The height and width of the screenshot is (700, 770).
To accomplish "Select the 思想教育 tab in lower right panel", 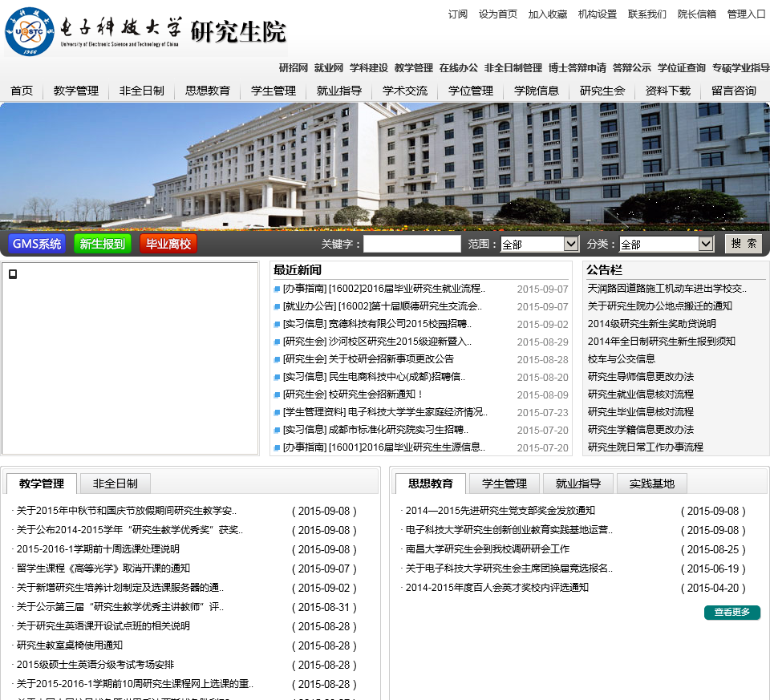I will pos(431,484).
